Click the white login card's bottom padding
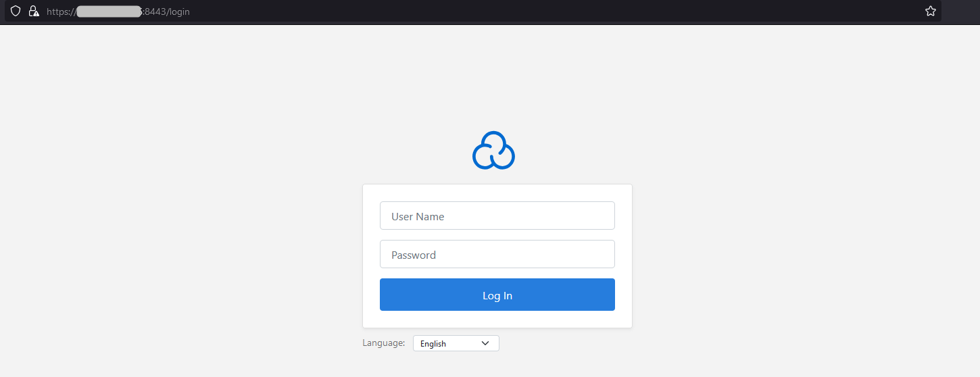Viewport: 980px width, 377px height. [497, 320]
